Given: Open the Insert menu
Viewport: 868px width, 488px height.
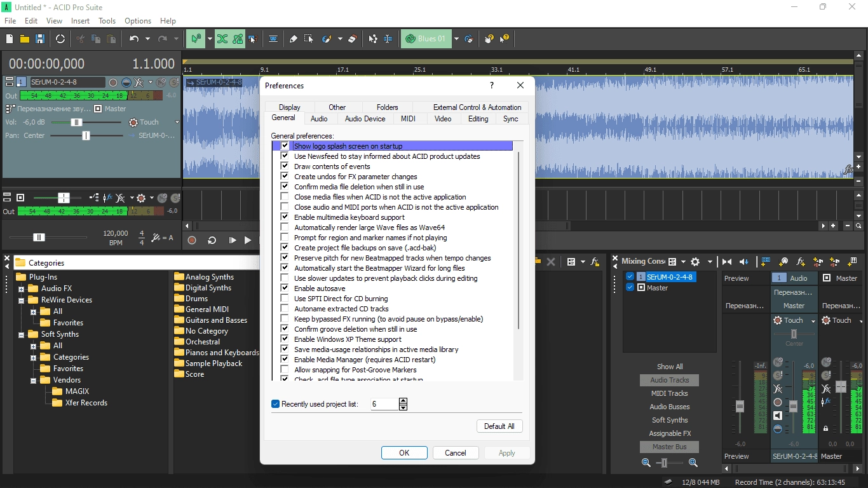Looking at the screenshot, I should click(80, 21).
